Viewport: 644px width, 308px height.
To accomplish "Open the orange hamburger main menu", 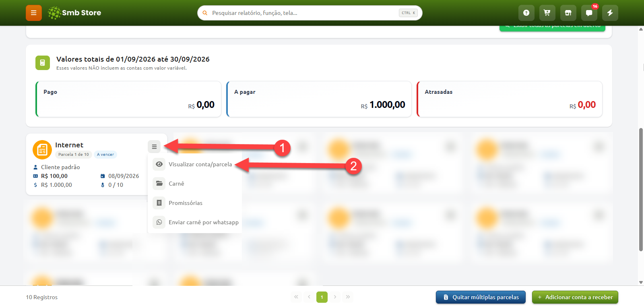I will coord(34,13).
